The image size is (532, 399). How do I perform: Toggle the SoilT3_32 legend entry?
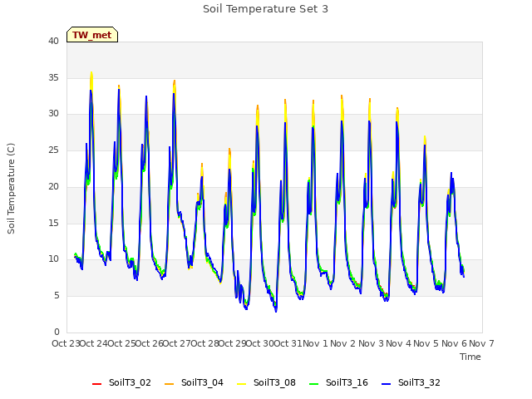(x=411, y=382)
